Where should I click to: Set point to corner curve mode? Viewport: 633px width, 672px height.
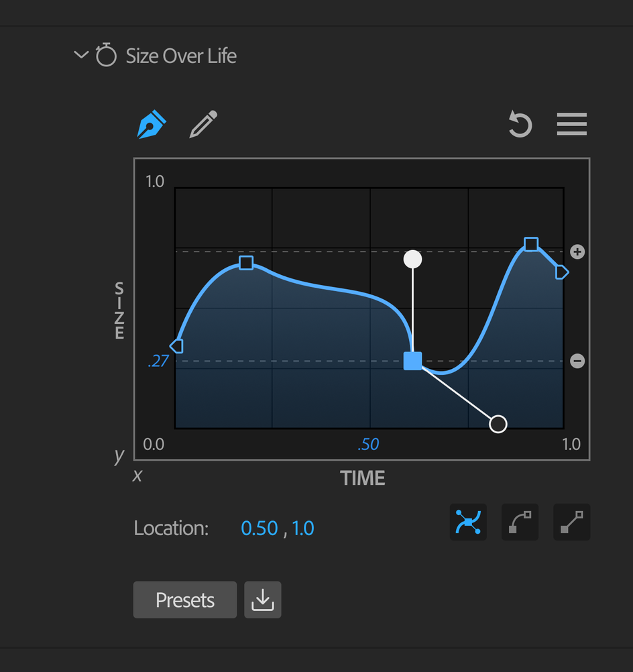pyautogui.click(x=520, y=522)
